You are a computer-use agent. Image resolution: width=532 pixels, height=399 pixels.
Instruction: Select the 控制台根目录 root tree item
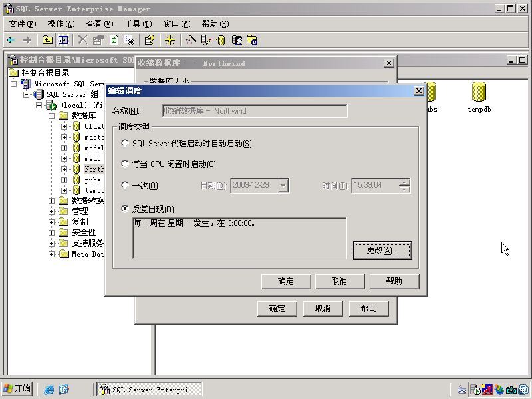click(x=45, y=72)
